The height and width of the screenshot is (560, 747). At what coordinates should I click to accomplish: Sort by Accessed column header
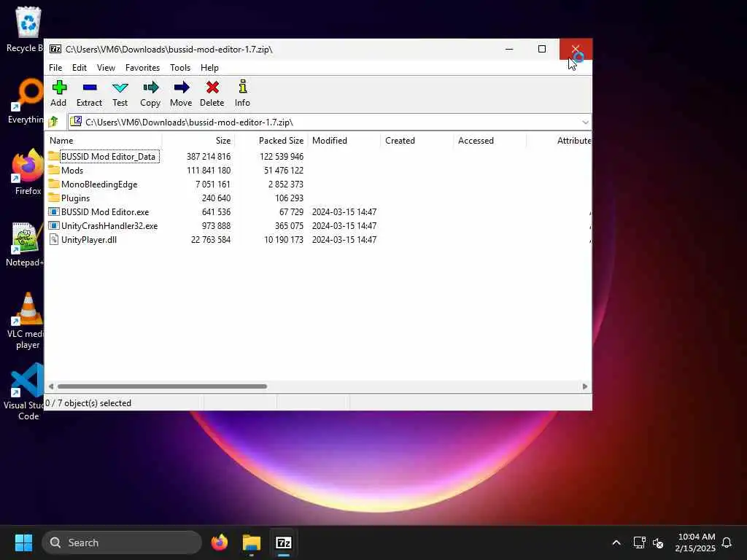coord(489,141)
